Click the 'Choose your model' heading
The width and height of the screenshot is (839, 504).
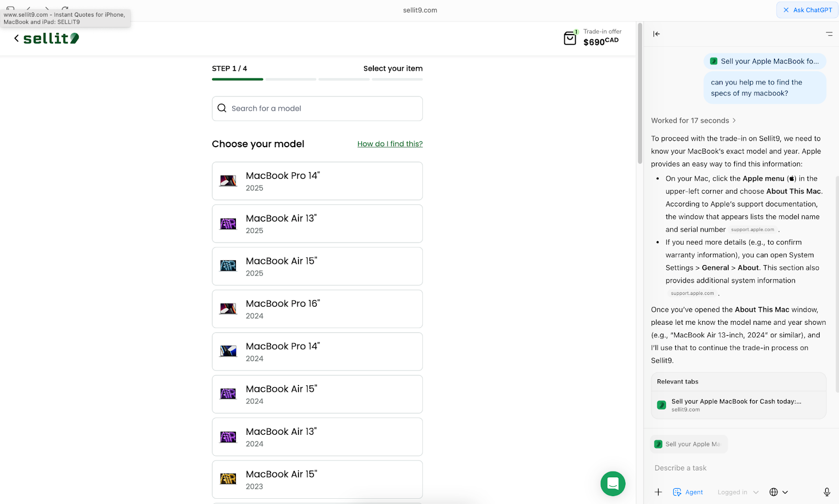[258, 144]
